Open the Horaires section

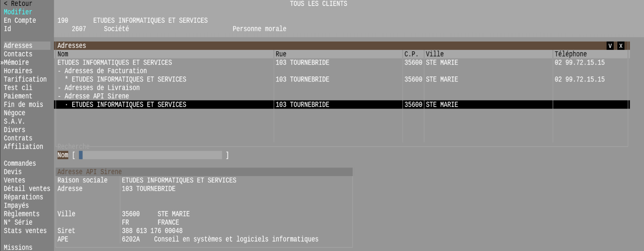[18, 71]
